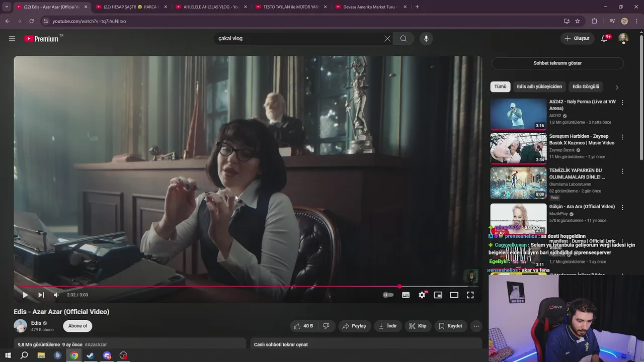Switch to AHLELELE AHLELAS VLOG tab
The height and width of the screenshot is (362, 644).
[x=212, y=7]
